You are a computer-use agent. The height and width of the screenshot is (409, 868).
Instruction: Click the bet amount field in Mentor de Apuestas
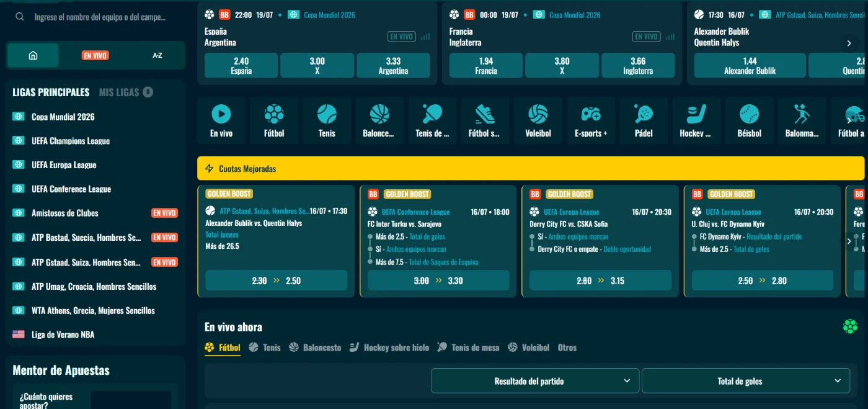click(131, 400)
